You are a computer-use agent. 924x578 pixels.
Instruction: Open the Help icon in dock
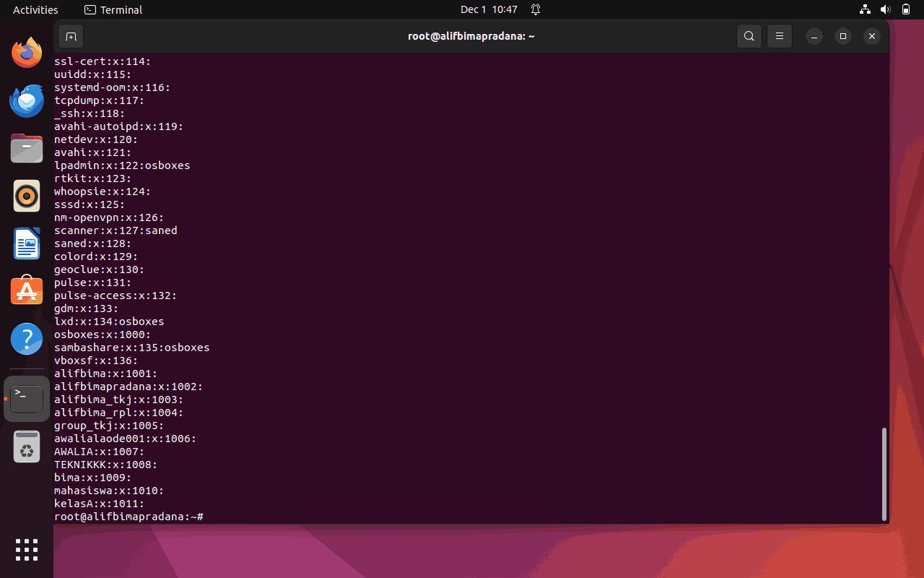27,339
